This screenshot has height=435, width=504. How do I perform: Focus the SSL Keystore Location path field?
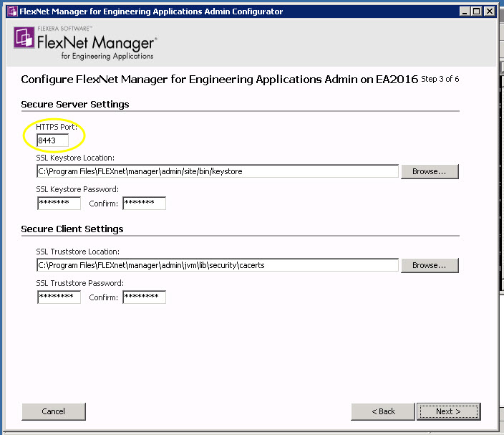coord(218,171)
